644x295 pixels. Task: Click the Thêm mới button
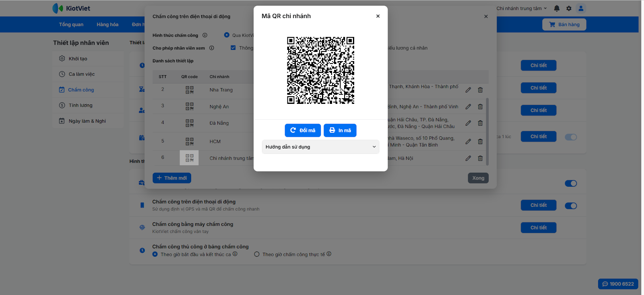172,178
